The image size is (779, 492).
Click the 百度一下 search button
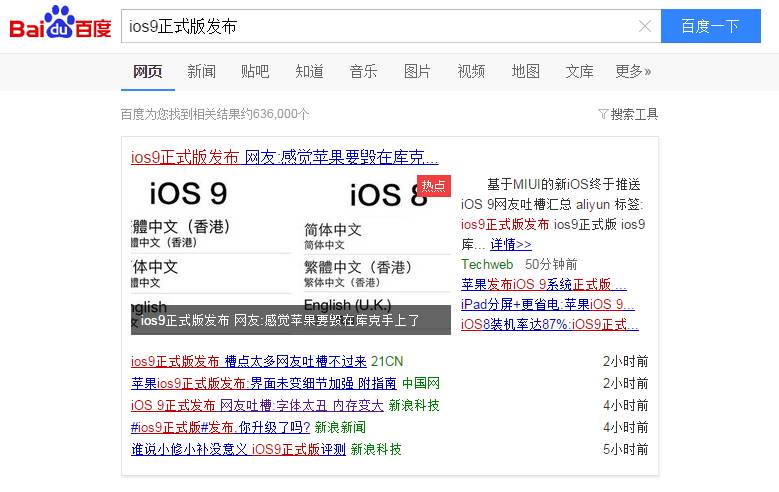[710, 26]
